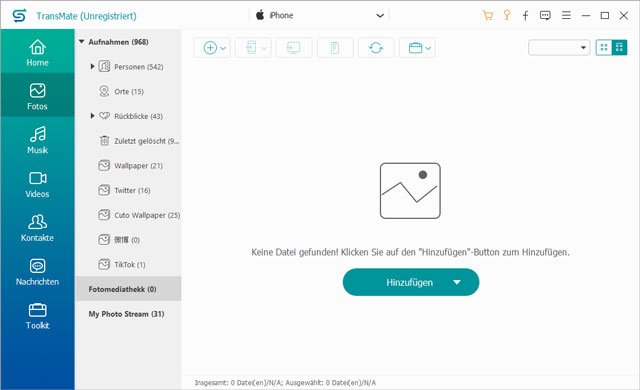
Task: Select the Aufnahmen (968) label
Action: click(x=118, y=42)
